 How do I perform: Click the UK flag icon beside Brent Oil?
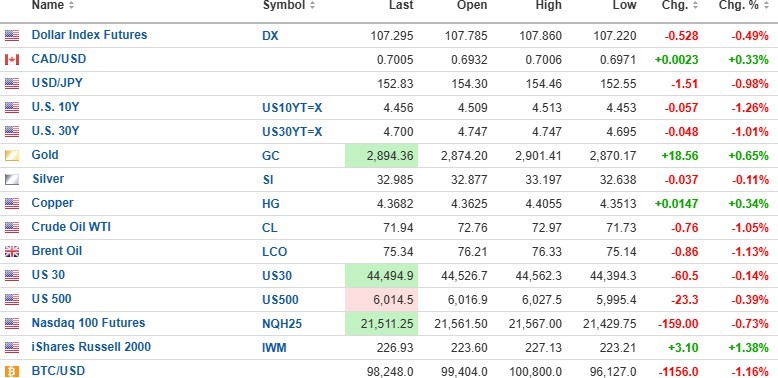click(12, 252)
